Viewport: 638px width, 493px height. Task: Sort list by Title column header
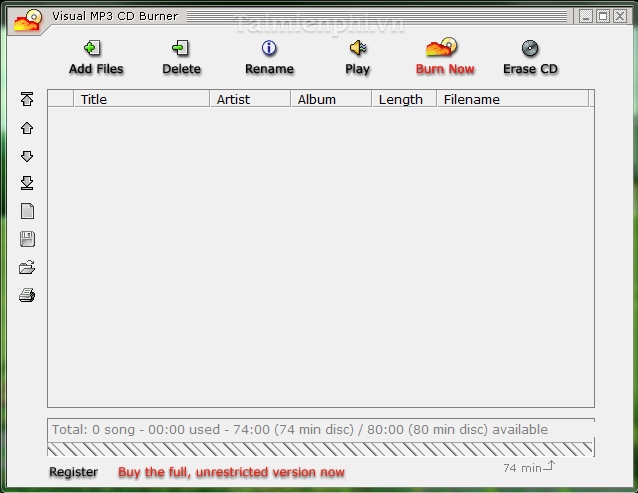(x=142, y=99)
